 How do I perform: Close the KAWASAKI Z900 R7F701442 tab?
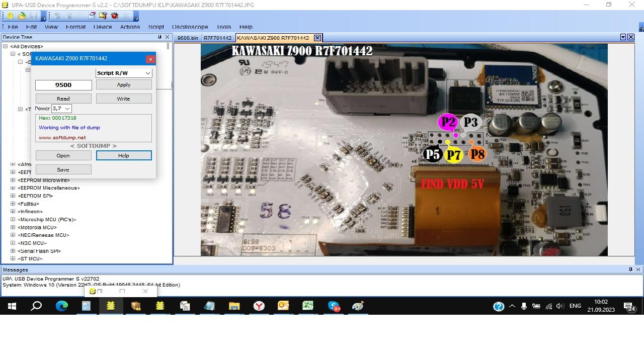(317, 38)
